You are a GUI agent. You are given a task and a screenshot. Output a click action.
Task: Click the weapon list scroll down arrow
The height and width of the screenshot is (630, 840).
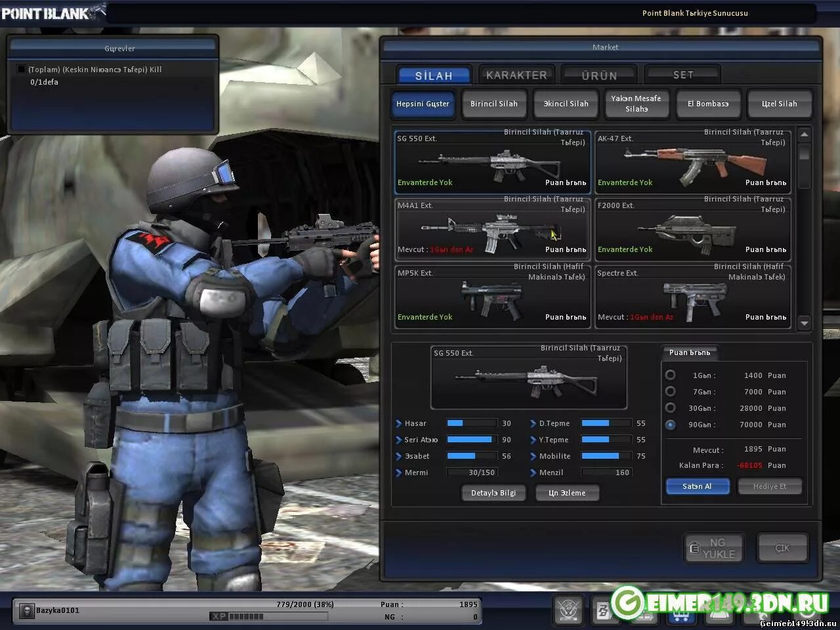click(x=804, y=323)
